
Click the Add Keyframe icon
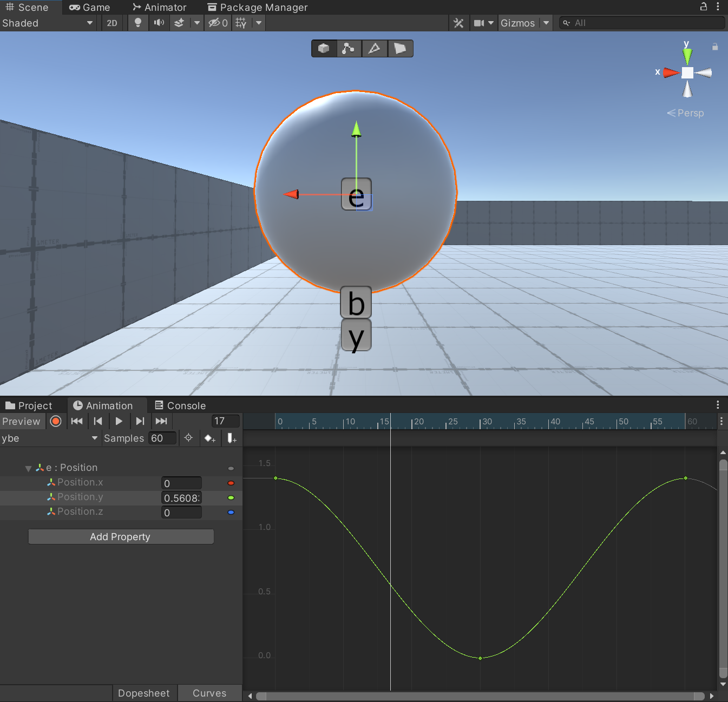click(x=210, y=438)
